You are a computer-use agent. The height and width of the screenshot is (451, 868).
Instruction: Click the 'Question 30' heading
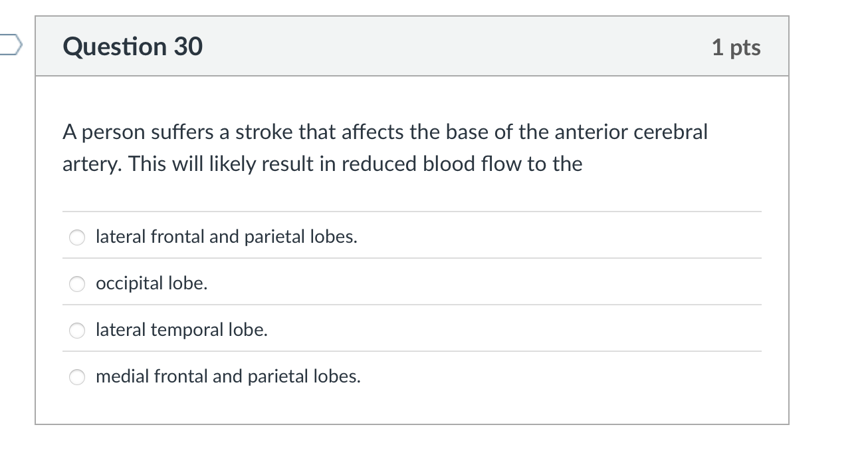(x=132, y=47)
